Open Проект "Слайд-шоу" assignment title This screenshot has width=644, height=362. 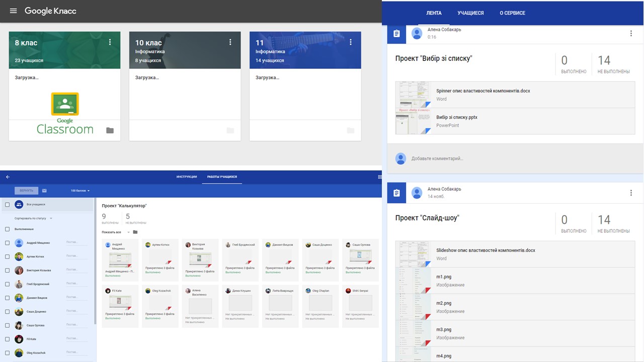pos(427,218)
